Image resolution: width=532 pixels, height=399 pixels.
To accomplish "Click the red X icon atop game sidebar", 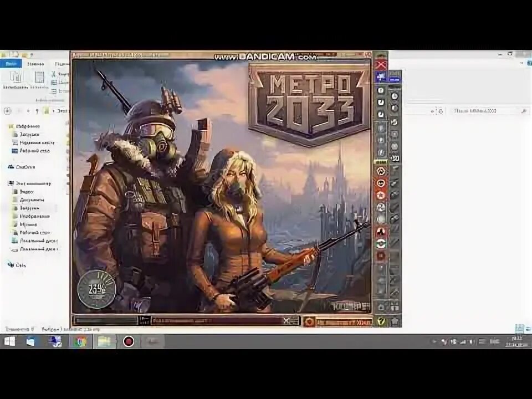I will pos(381,64).
